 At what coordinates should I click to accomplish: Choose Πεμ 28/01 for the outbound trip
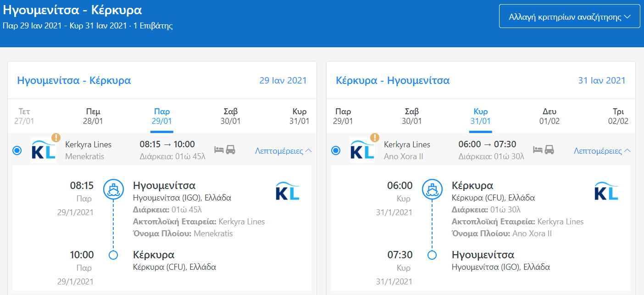(x=93, y=116)
